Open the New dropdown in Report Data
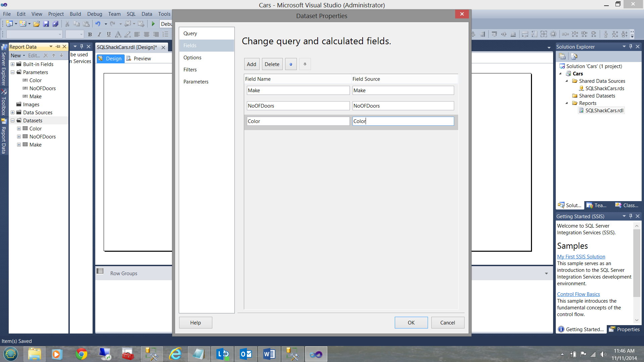The width and height of the screenshot is (644, 362). click(18, 56)
